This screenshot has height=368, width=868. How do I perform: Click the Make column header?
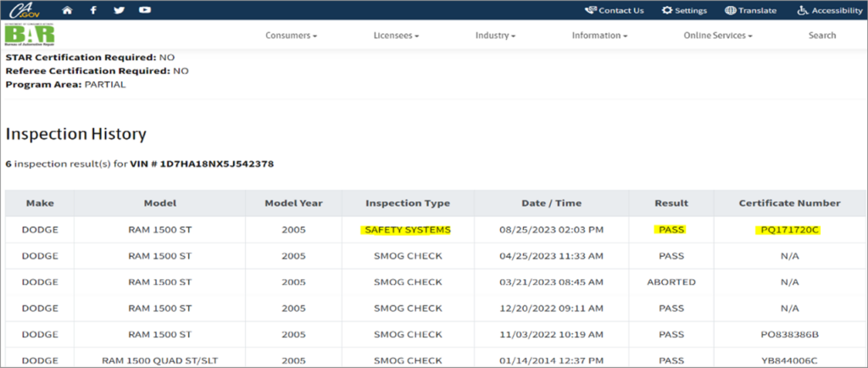(x=40, y=204)
